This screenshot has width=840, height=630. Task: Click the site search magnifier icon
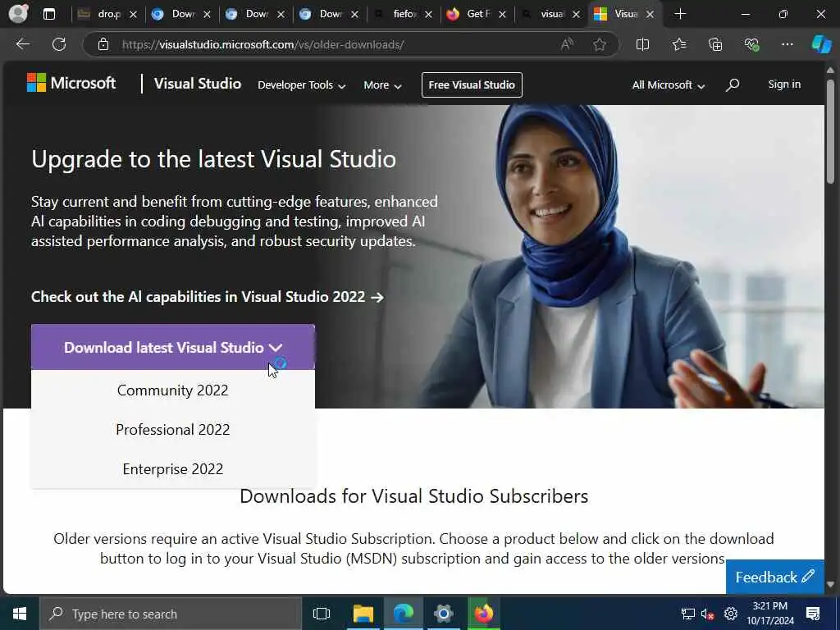click(x=733, y=84)
